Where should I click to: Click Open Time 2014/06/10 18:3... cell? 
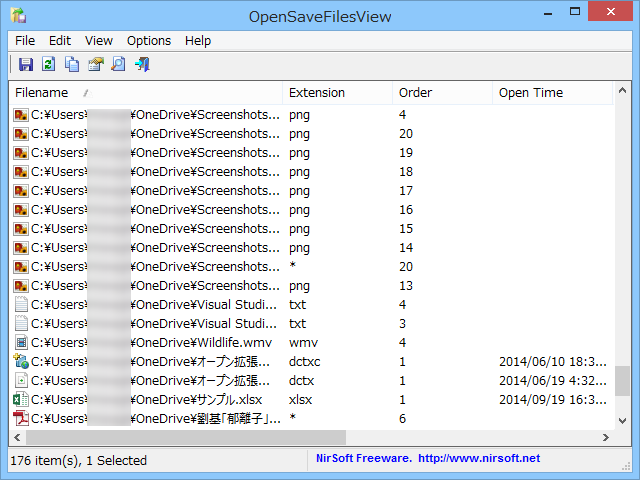553,362
